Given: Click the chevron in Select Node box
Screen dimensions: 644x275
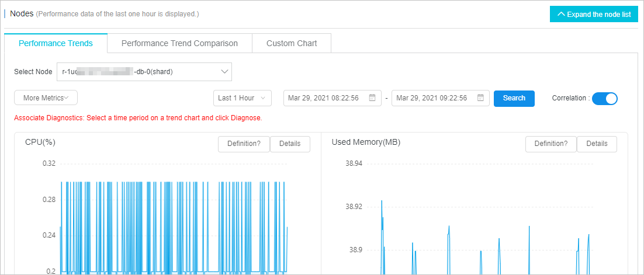Looking at the screenshot, I should point(224,71).
